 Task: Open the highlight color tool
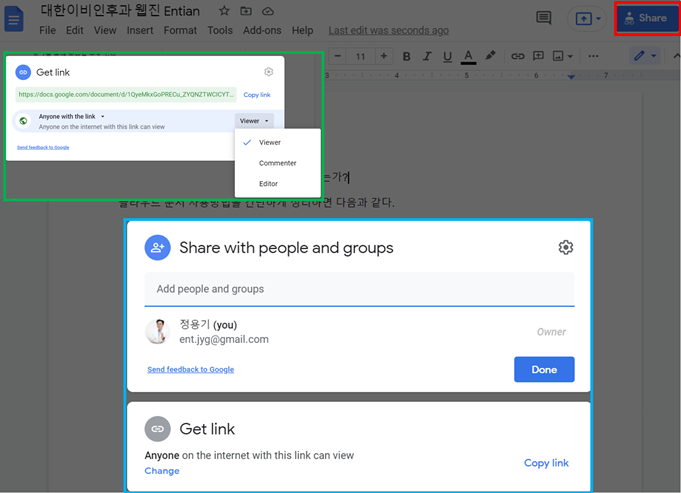490,56
